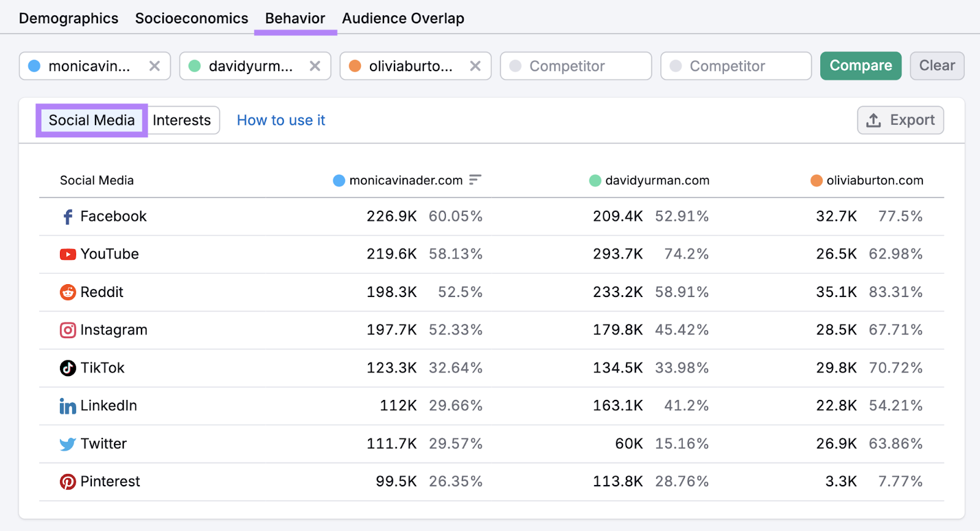Click the 60K Twitter value

(x=629, y=443)
